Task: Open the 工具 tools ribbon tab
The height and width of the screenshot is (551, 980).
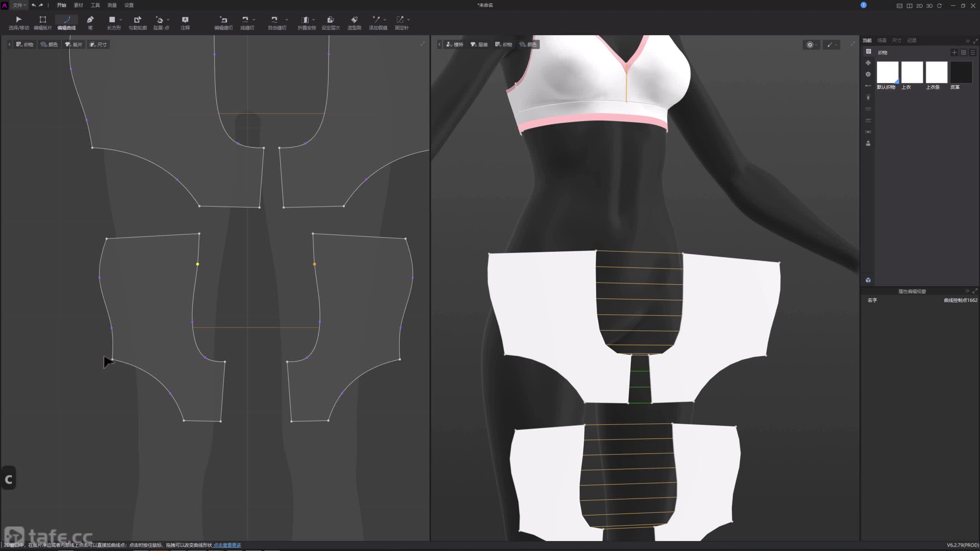Action: [x=95, y=5]
